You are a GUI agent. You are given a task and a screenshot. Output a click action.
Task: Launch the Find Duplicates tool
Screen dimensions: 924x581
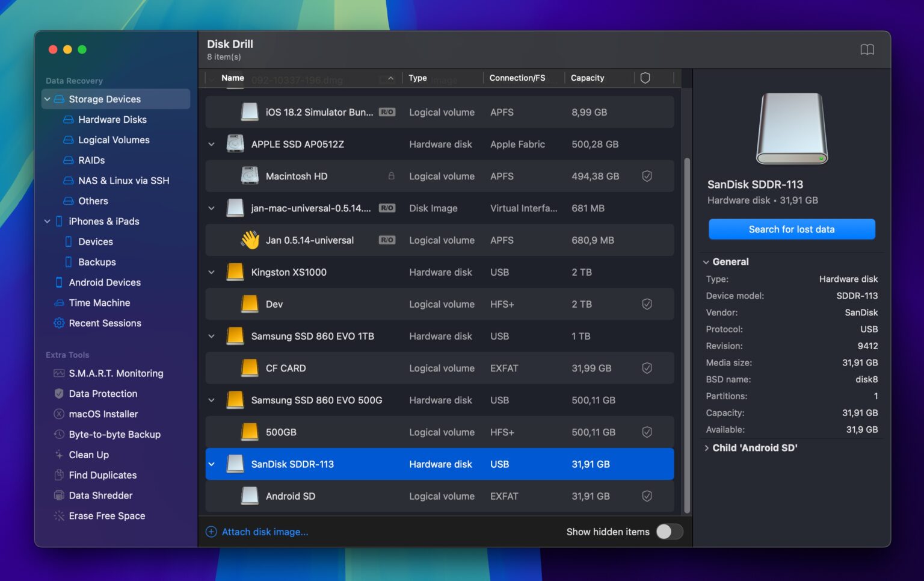[x=102, y=475]
